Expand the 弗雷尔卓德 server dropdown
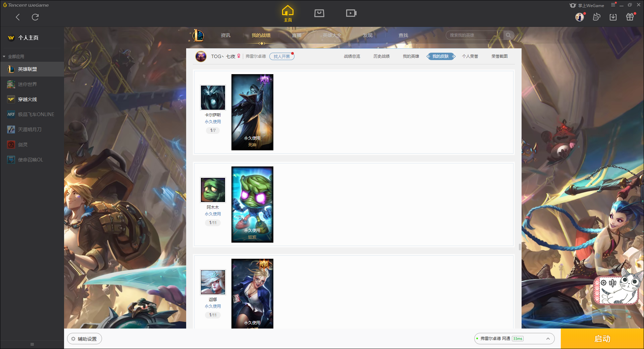The image size is (644, 349). 548,339
